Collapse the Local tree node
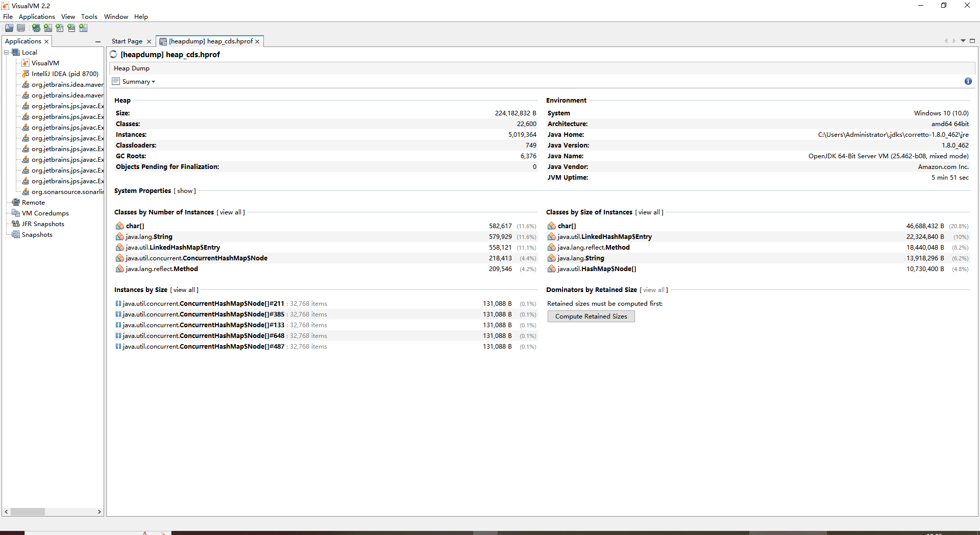The height and width of the screenshot is (535, 980). point(7,52)
